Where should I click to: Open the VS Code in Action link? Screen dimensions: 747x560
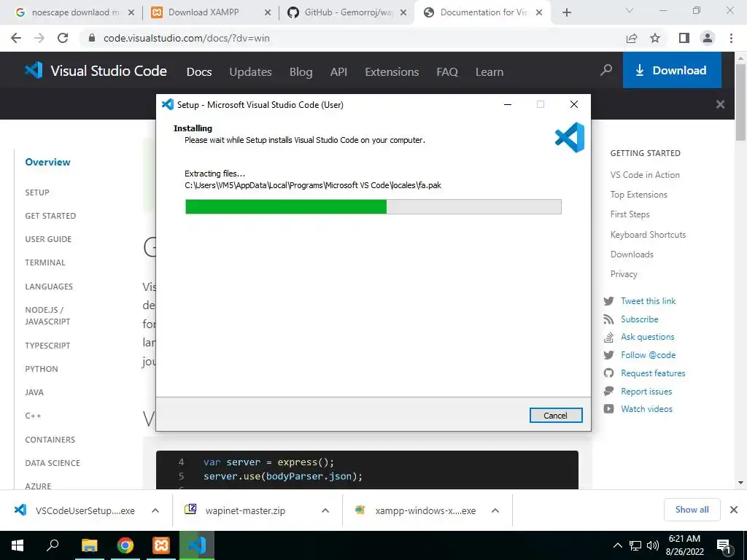tap(645, 175)
